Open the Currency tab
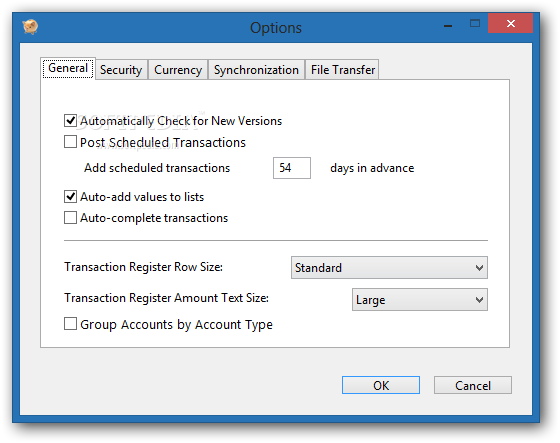 click(x=178, y=70)
